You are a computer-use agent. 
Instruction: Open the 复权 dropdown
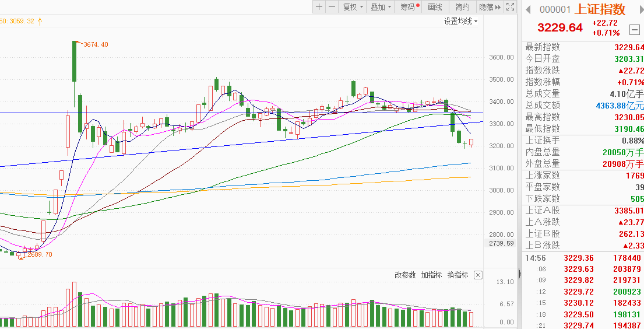[353, 7]
